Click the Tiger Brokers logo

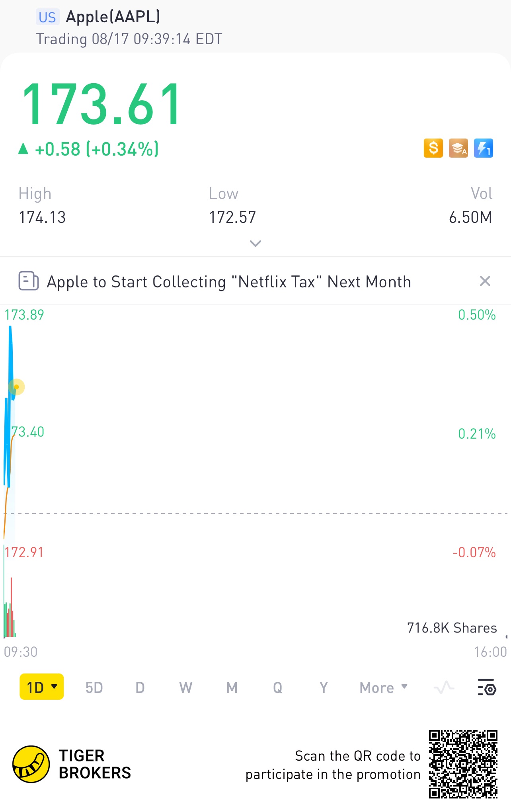pyautogui.click(x=31, y=764)
